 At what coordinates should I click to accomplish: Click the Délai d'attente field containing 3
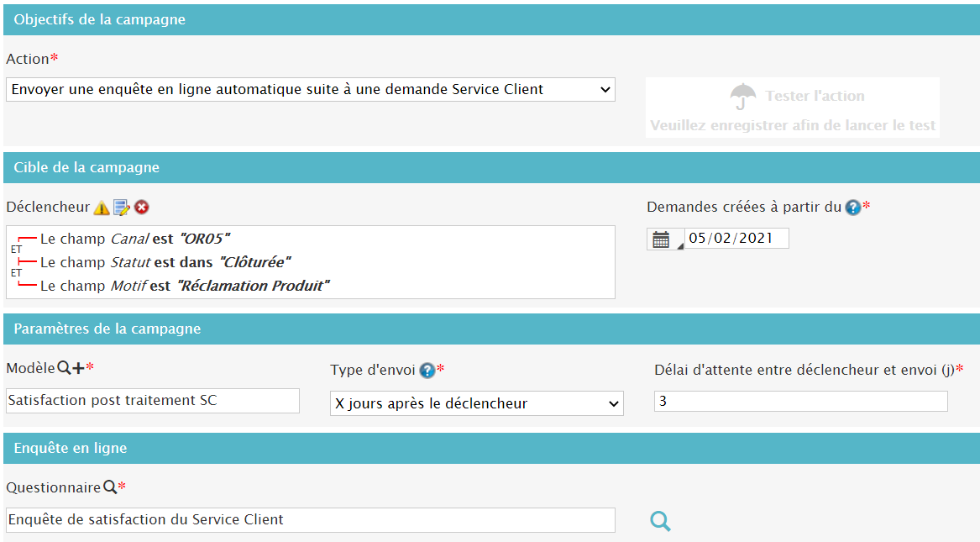coord(800,402)
